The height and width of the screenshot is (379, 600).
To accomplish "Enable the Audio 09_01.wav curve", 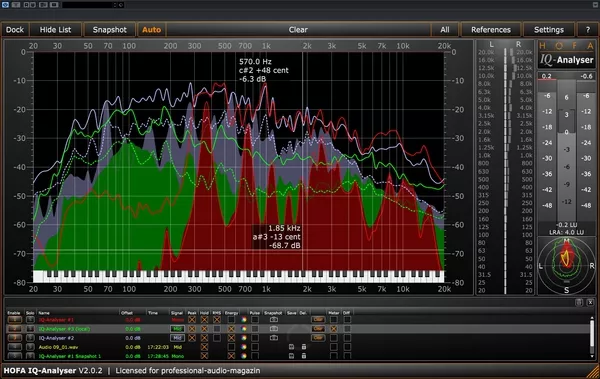I will point(15,347).
